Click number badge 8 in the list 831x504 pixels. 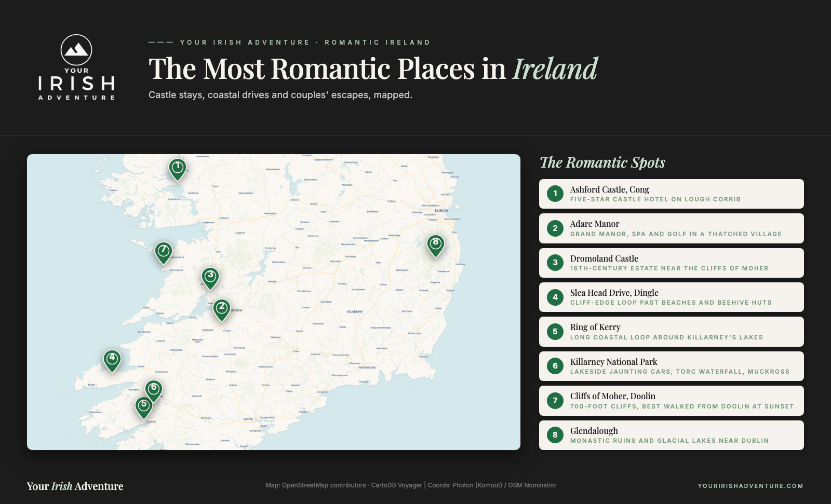[x=555, y=435]
